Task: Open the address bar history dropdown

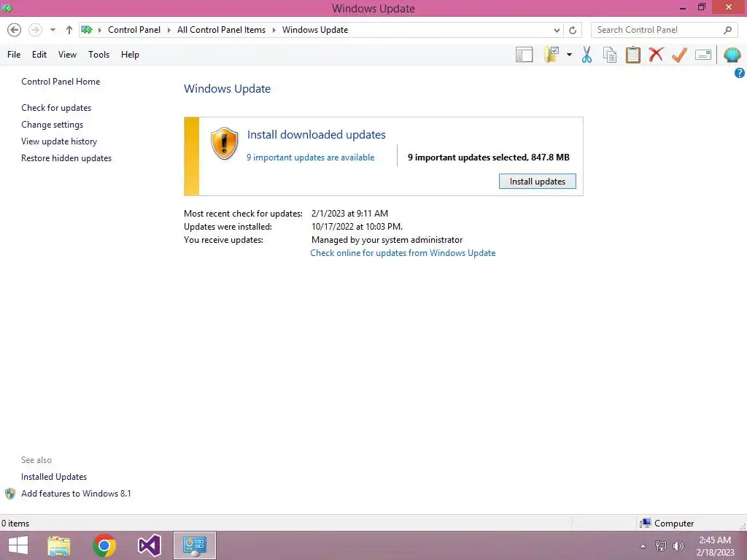Action: click(557, 30)
